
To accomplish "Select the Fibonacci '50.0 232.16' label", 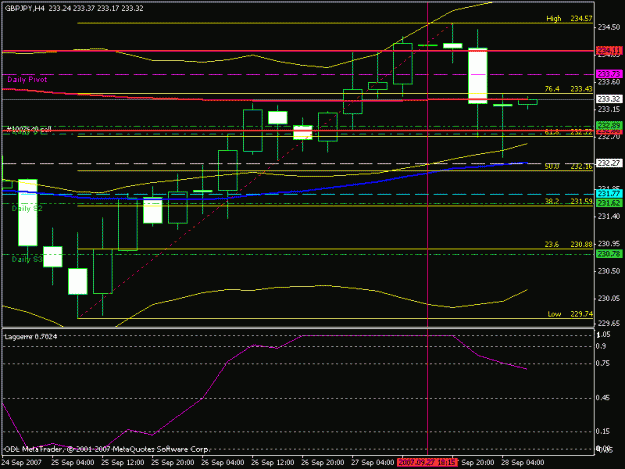I will (x=568, y=166).
